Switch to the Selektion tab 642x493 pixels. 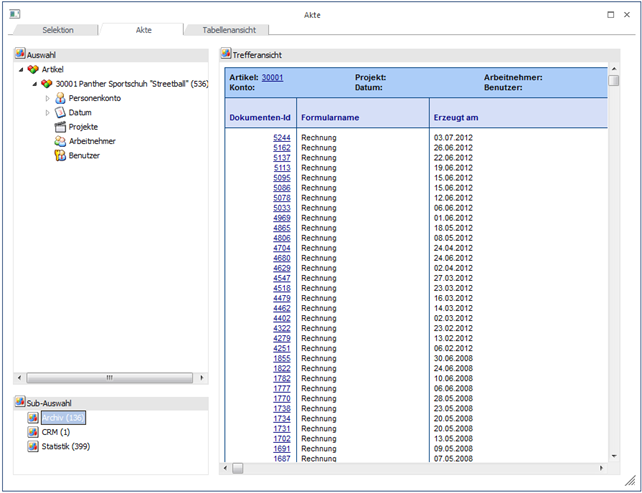pyautogui.click(x=57, y=31)
